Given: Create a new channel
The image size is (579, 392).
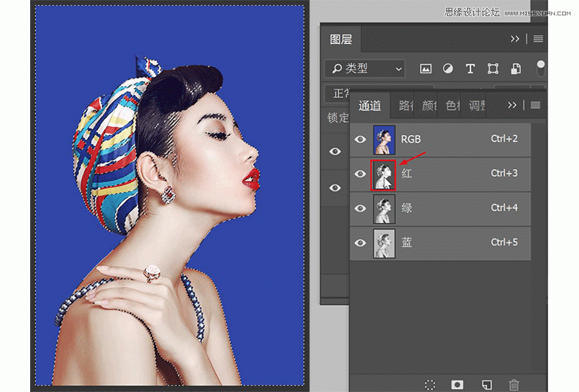Looking at the screenshot, I should pyautogui.click(x=486, y=384).
